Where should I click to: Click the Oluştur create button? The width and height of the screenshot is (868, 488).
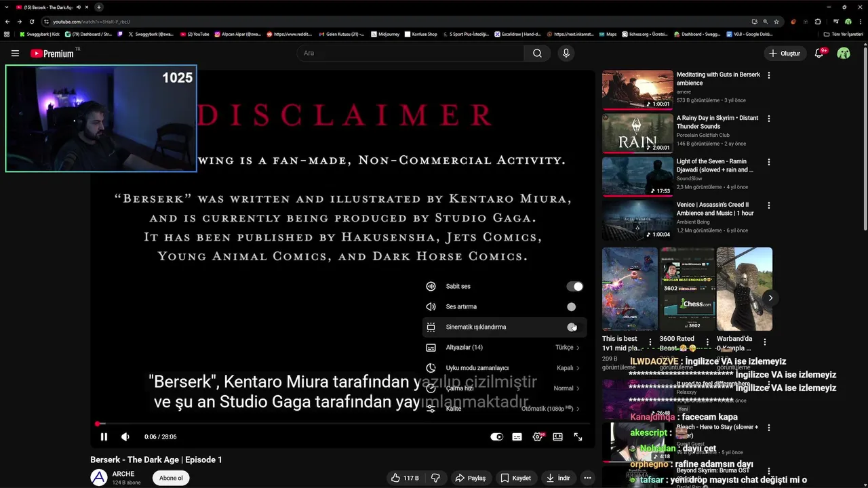point(785,54)
